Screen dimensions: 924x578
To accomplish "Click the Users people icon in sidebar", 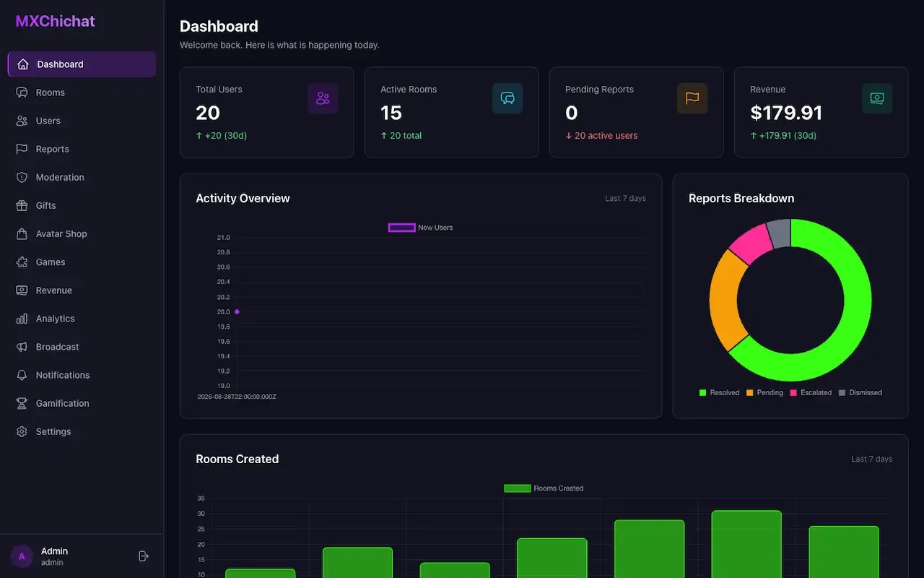I will [22, 121].
